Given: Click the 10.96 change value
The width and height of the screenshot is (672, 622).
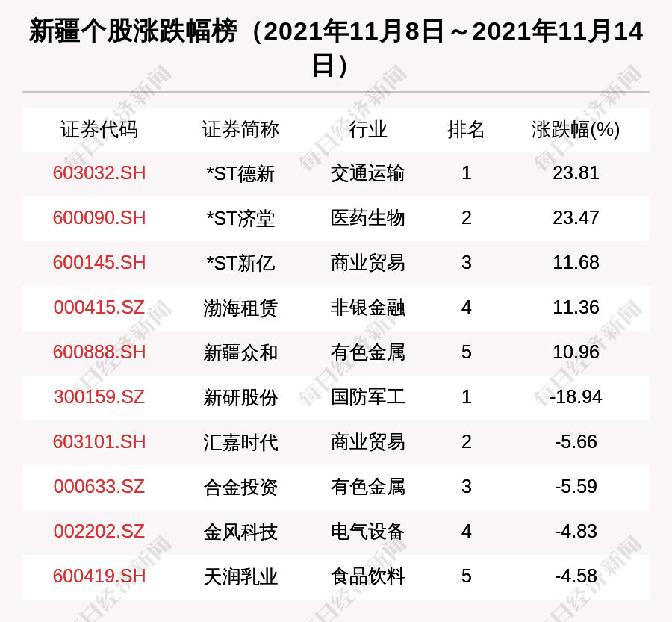Looking at the screenshot, I should click(x=576, y=352).
